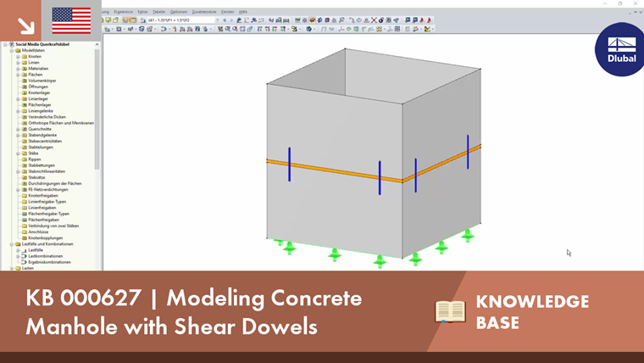Click the white arrow orange tile

(x=20, y=20)
